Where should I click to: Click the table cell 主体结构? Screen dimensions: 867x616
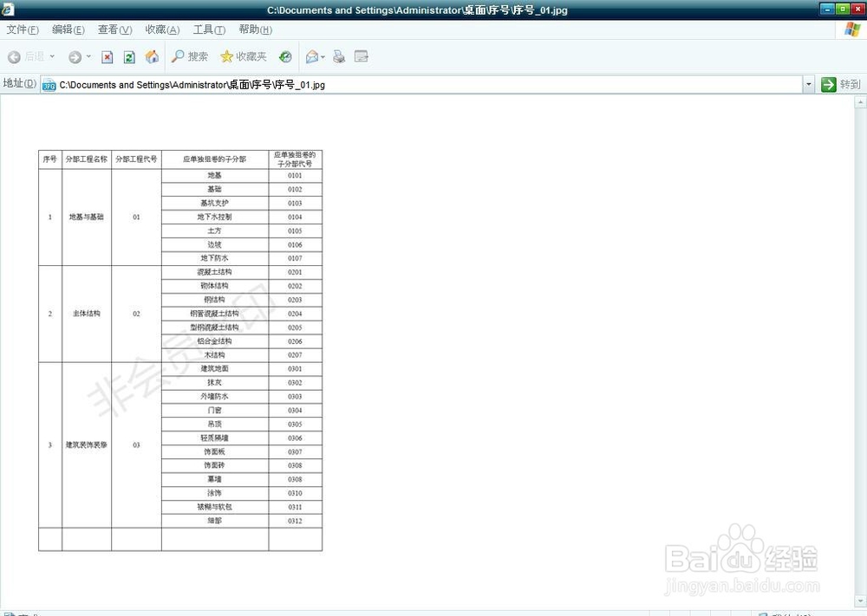pos(86,314)
